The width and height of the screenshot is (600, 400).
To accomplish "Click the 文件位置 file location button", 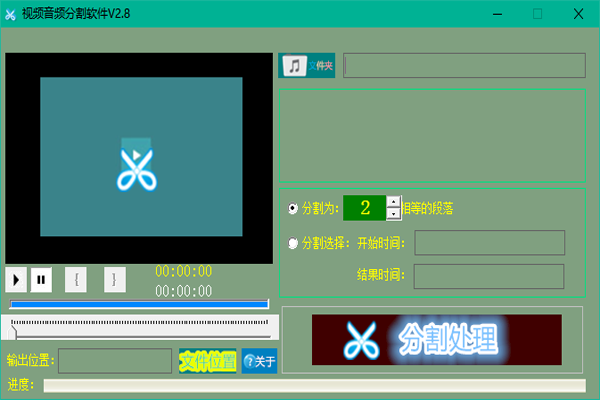I will point(207,361).
